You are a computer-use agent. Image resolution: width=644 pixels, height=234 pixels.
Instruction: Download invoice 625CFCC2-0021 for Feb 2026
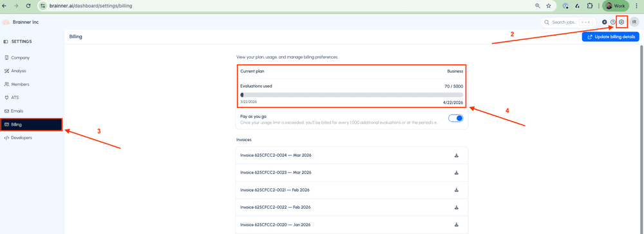(457, 190)
